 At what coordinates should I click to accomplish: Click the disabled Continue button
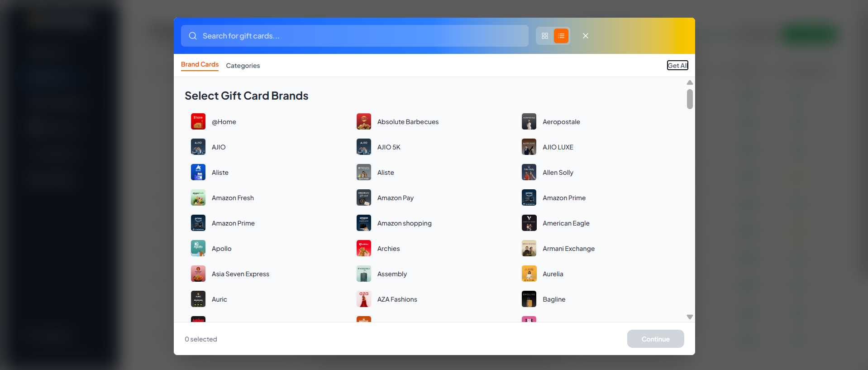tap(655, 339)
